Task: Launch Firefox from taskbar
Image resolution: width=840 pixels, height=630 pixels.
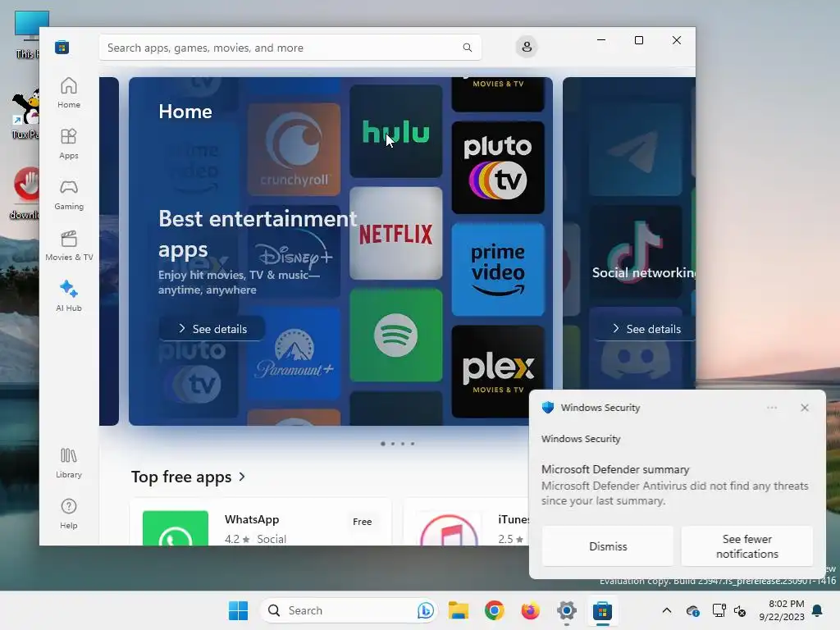Action: (531, 610)
